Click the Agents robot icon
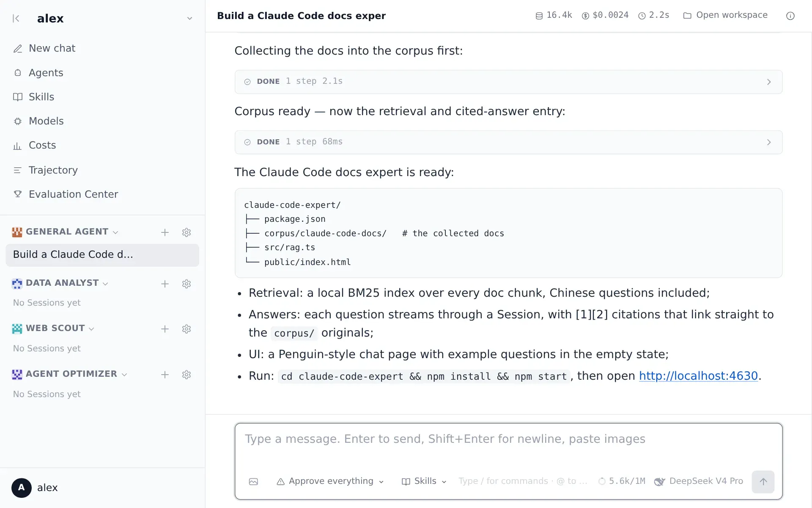 (18, 73)
